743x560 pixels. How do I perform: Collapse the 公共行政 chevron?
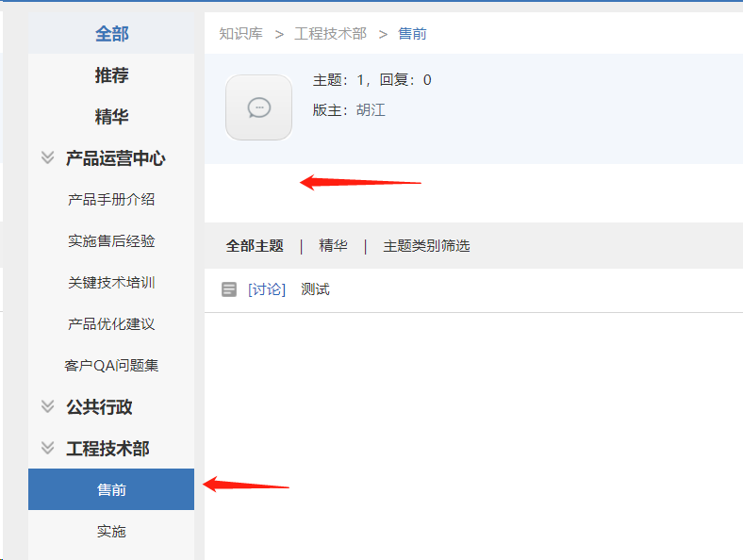[47, 406]
